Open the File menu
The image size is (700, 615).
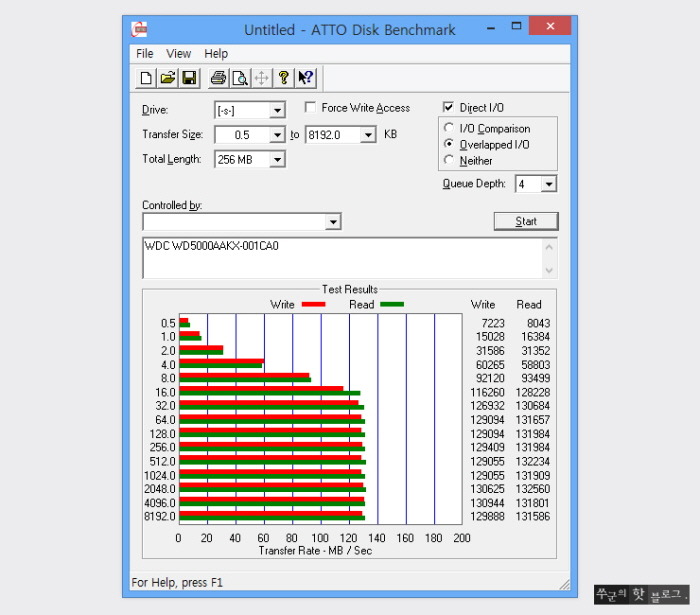(x=145, y=54)
